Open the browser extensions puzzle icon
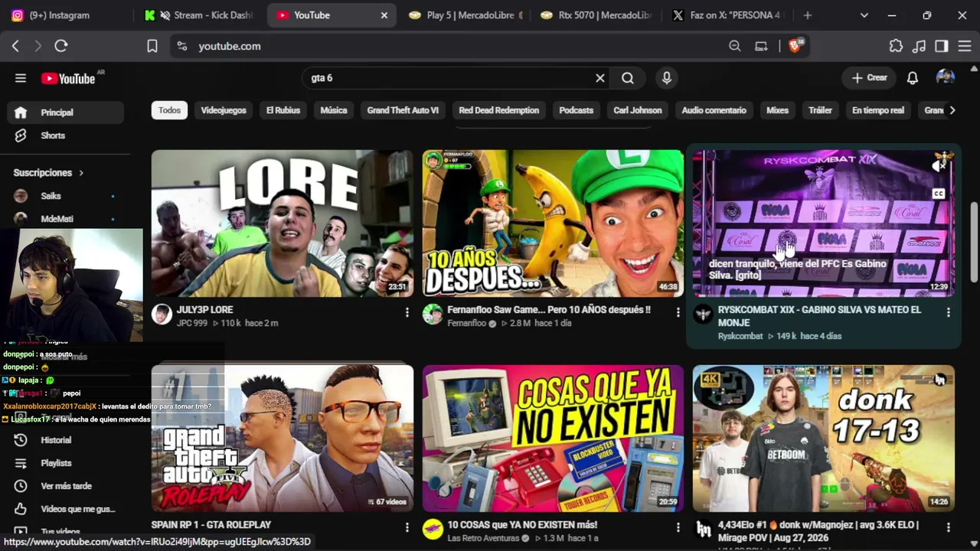This screenshot has height=551, width=980. 896,46
